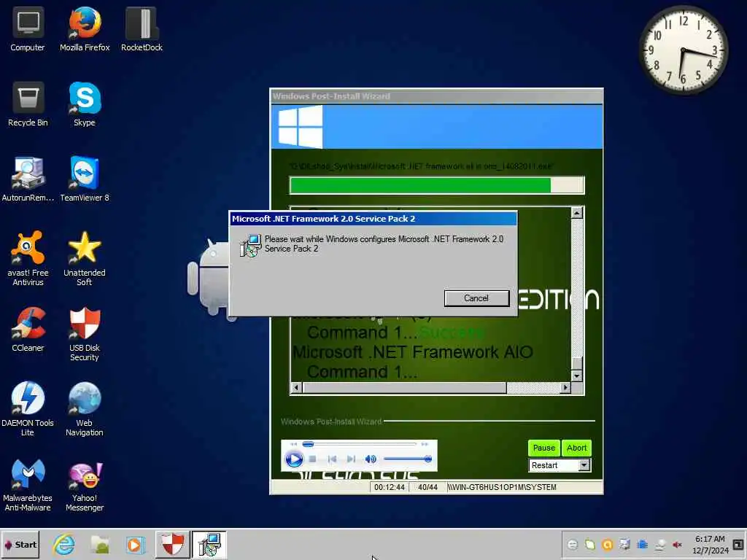
Task: Select 'Microsoft .NET Framework AIO' log line
Action: click(x=413, y=352)
